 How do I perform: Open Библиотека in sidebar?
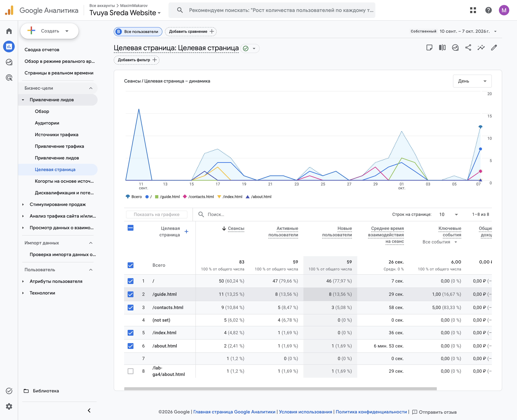pyautogui.click(x=41, y=391)
